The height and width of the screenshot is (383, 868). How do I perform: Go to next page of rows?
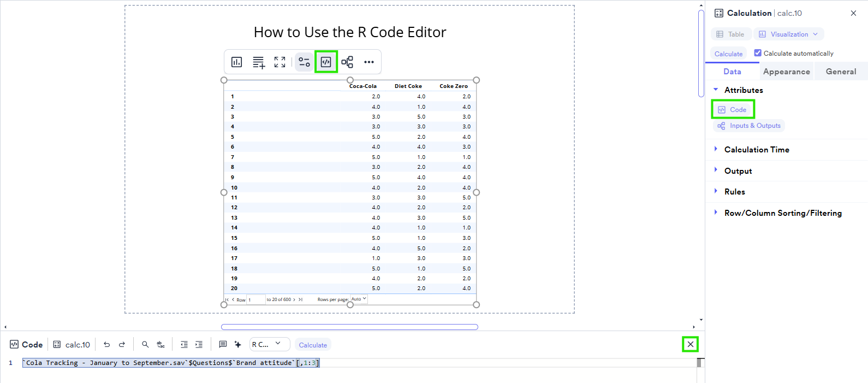tap(294, 299)
